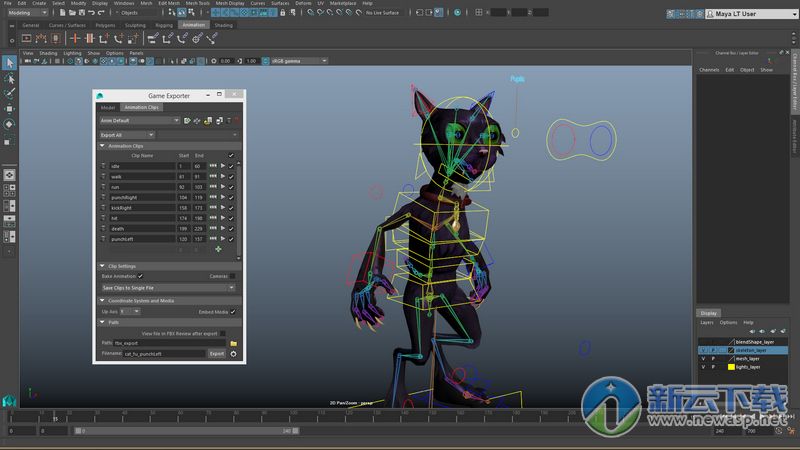
Task: Uncheck Bake Animation
Action: [140, 276]
